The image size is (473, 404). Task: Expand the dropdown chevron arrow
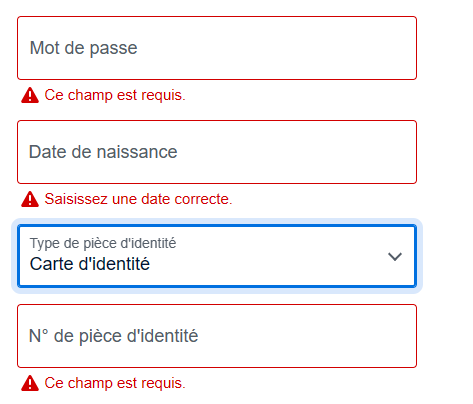click(x=395, y=256)
